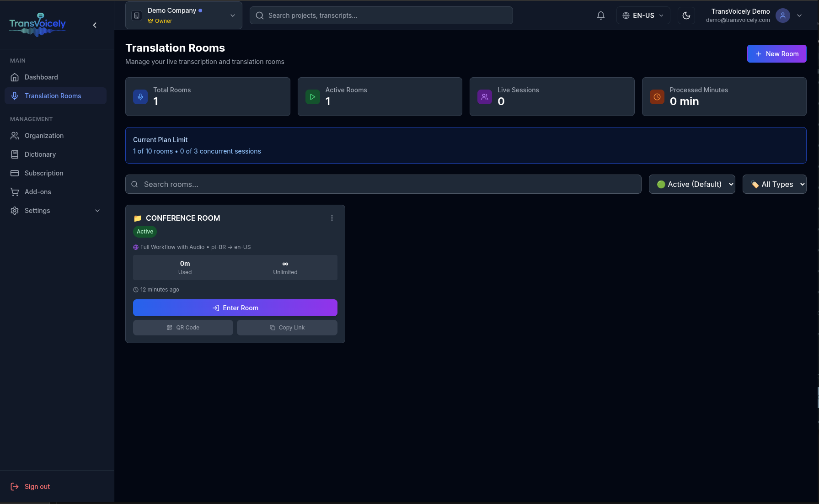Click the Live Sessions users icon
The image size is (819, 504).
484,96
